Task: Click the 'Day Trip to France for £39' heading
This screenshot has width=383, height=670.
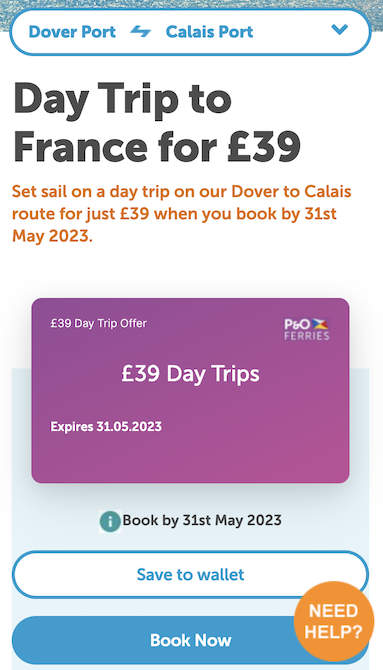Action: [157, 123]
